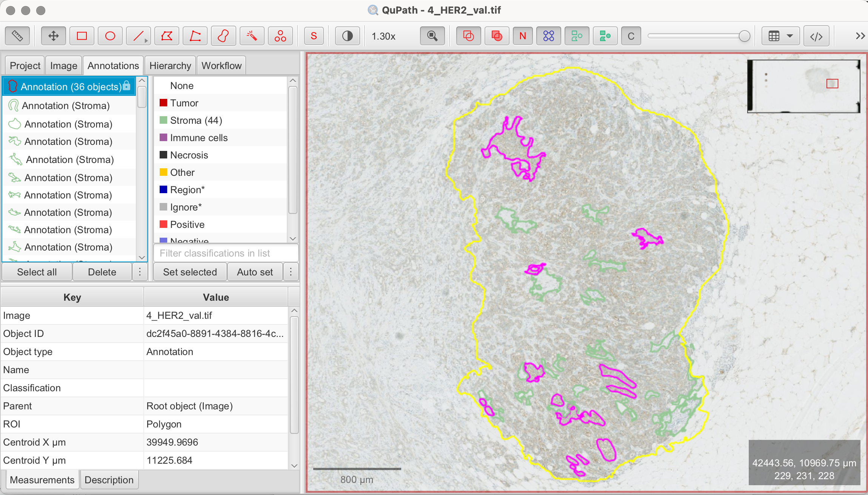Select the Ellipse drawing tool
The height and width of the screenshot is (495, 868).
110,36
